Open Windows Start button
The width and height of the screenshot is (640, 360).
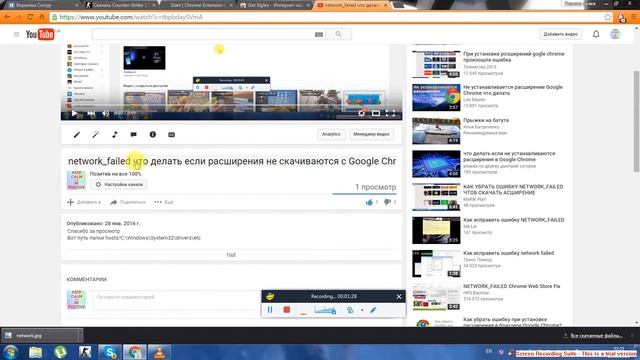(11, 352)
